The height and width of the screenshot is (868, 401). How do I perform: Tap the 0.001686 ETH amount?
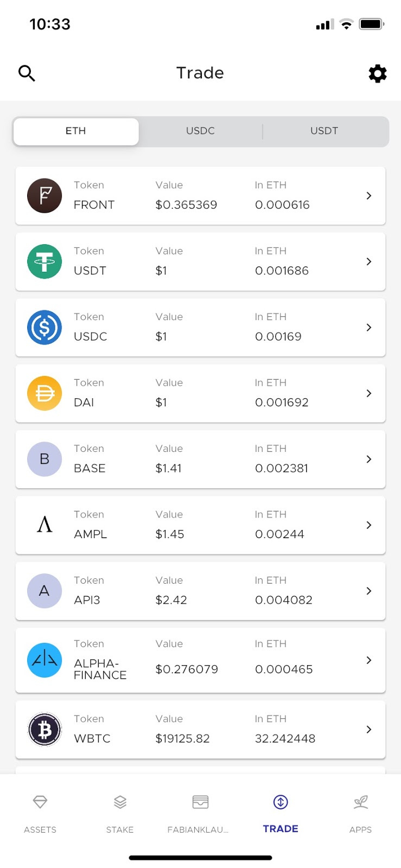coord(282,271)
